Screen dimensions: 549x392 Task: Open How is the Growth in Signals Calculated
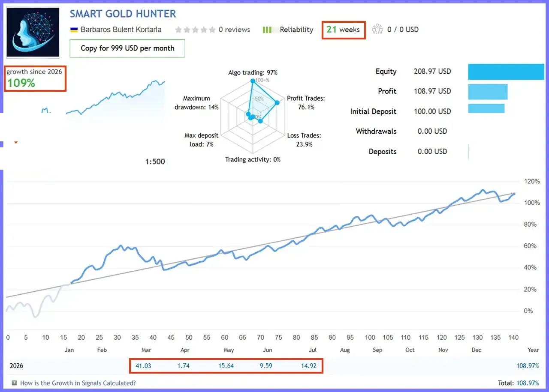78,383
